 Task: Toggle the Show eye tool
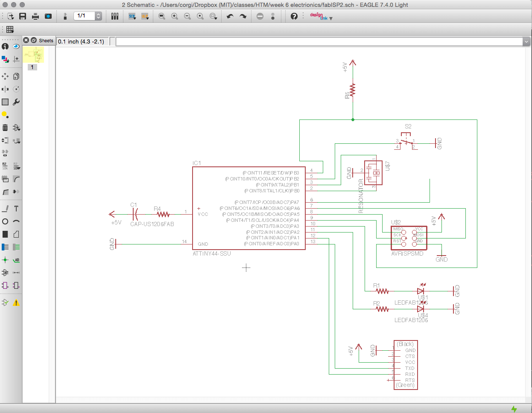(x=16, y=46)
